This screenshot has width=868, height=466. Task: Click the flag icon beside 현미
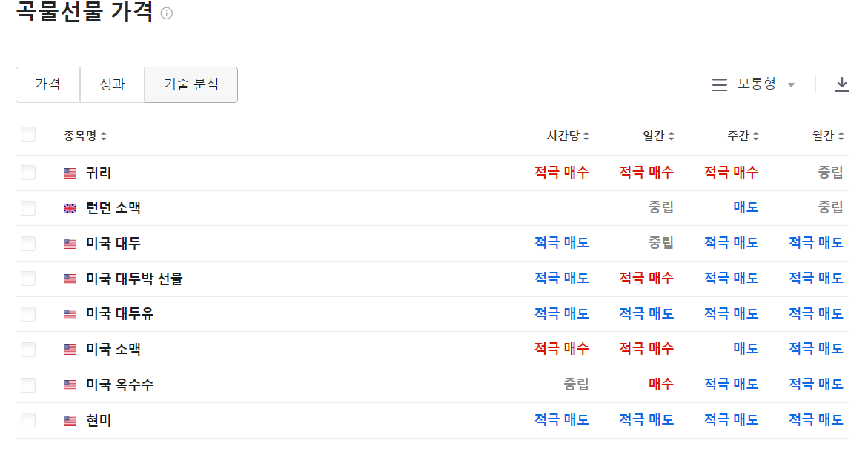(70, 421)
